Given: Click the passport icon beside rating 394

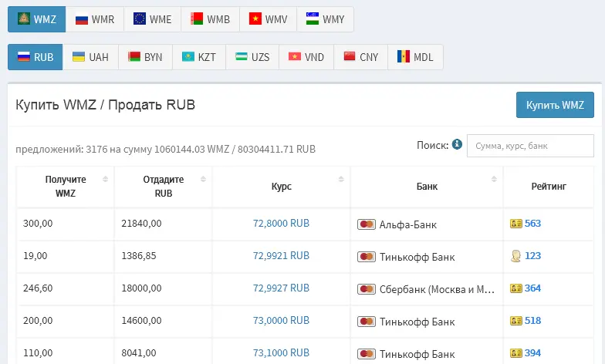Looking at the screenshot, I should point(515,353).
